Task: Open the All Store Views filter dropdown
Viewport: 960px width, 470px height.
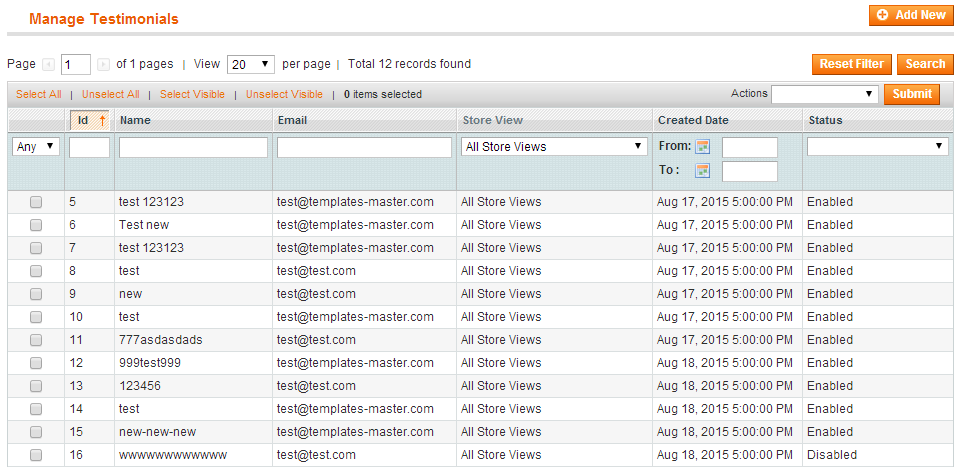Action: [x=554, y=147]
